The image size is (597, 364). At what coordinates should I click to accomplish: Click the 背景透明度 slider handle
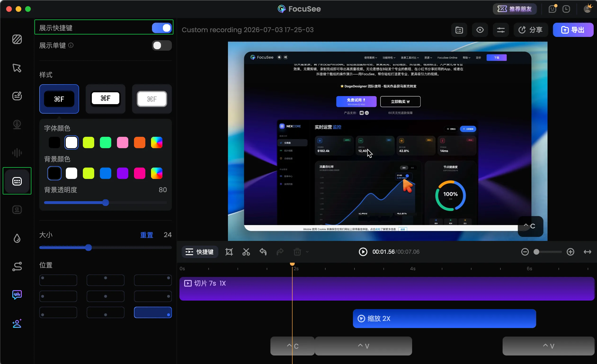click(105, 202)
